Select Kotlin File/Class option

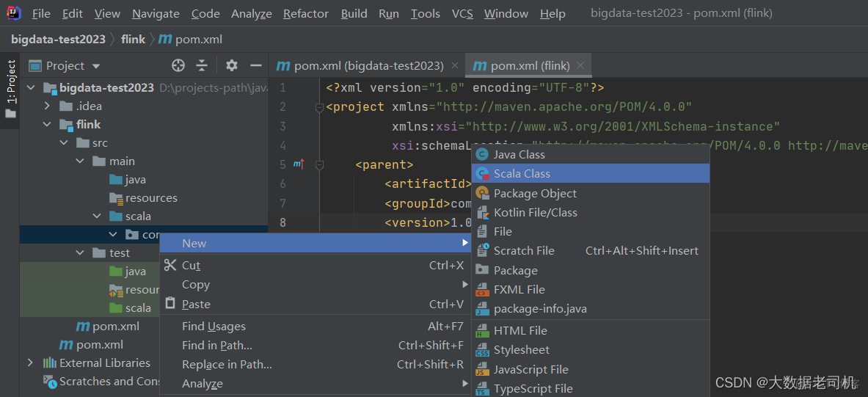pos(535,213)
